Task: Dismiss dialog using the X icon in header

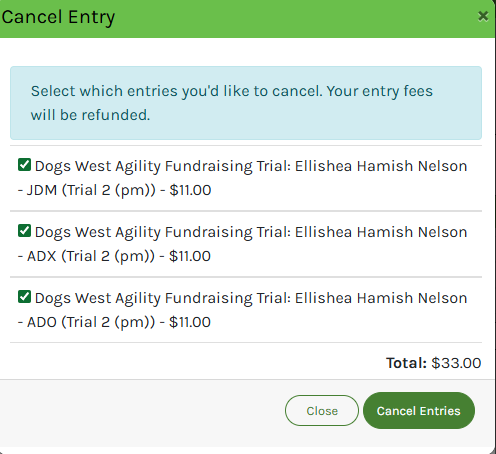Action: point(483,16)
